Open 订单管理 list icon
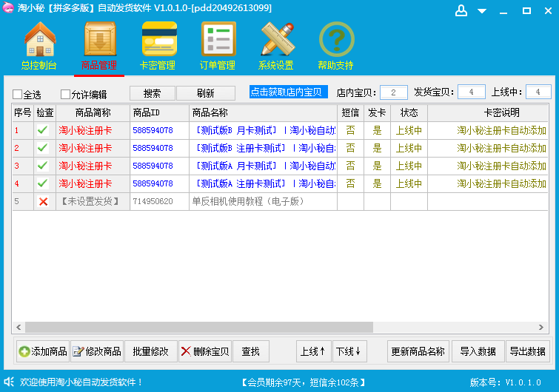 [x=218, y=39]
